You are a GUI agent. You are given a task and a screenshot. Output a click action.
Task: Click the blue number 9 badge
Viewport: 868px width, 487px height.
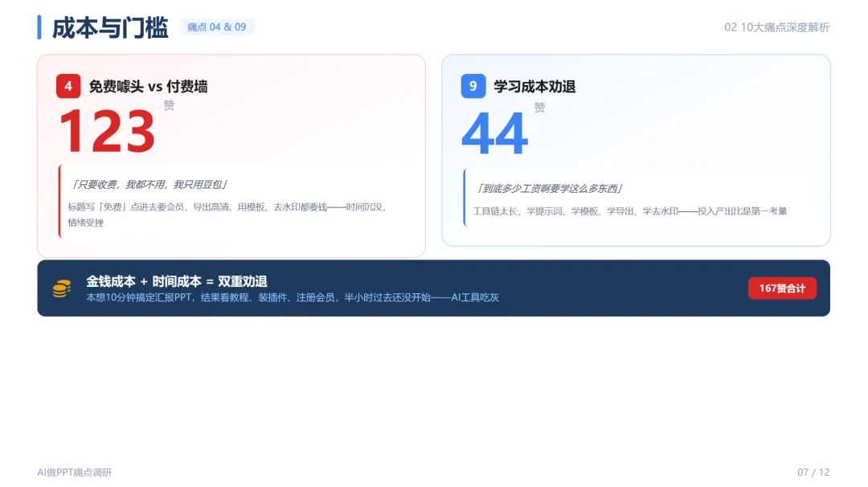[x=473, y=86]
